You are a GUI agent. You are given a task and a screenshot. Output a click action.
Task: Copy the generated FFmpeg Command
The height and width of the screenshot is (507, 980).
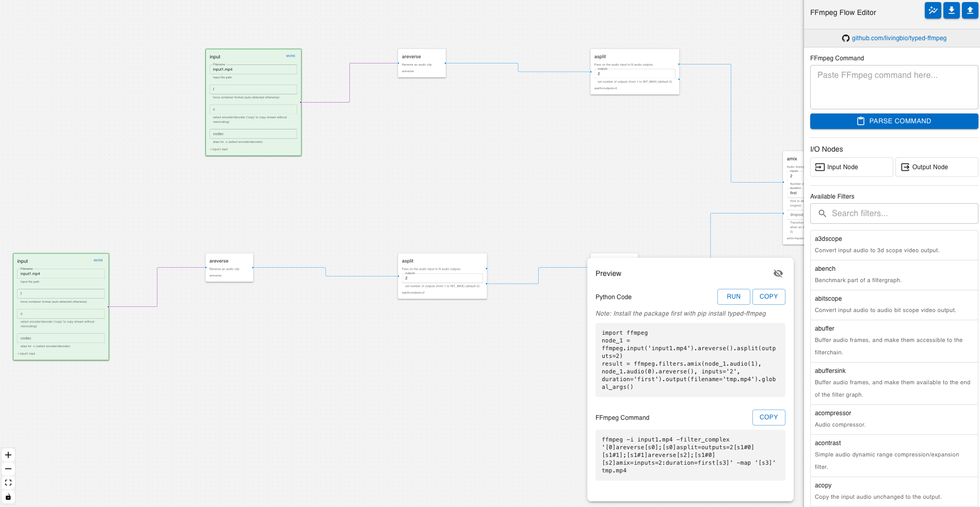click(768, 417)
